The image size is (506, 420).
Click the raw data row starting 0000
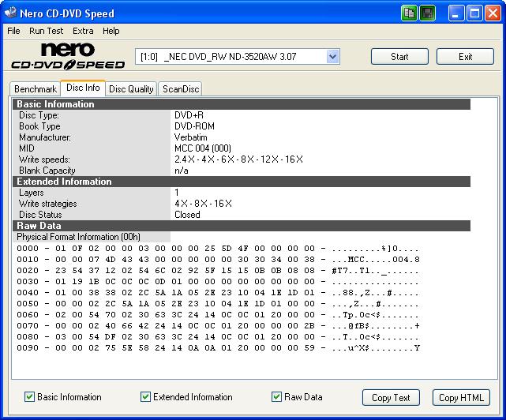tap(218, 249)
